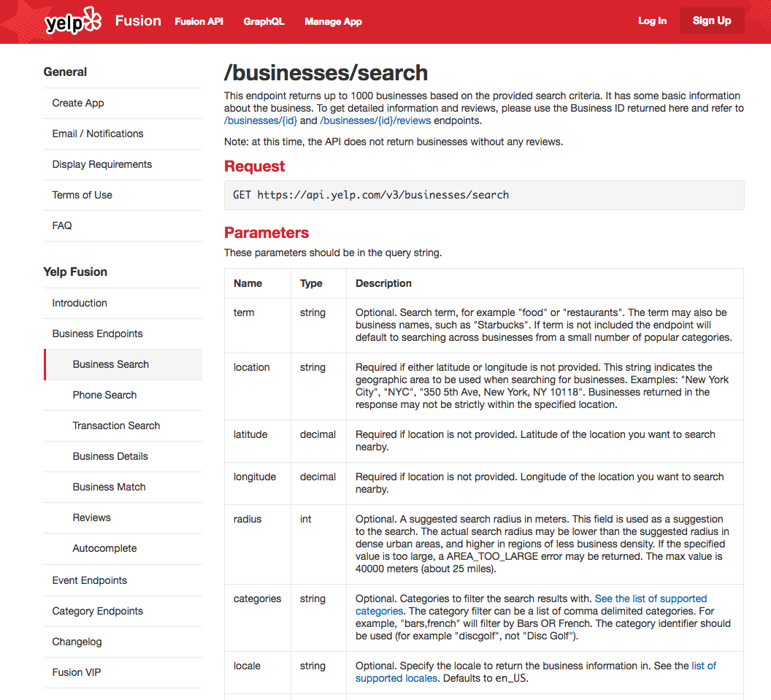This screenshot has width=771, height=700.
Task: Click the 'int' type cell for radius
Action: [318, 545]
